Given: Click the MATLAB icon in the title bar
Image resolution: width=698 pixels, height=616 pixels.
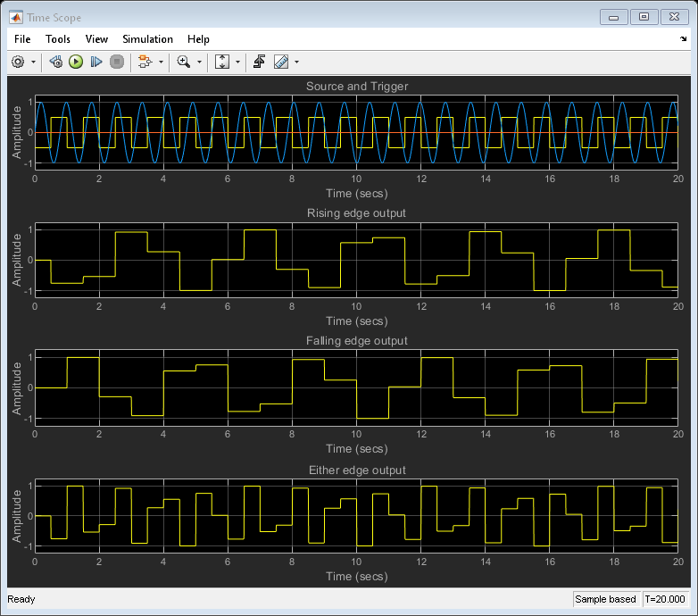Looking at the screenshot, I should click(16, 17).
